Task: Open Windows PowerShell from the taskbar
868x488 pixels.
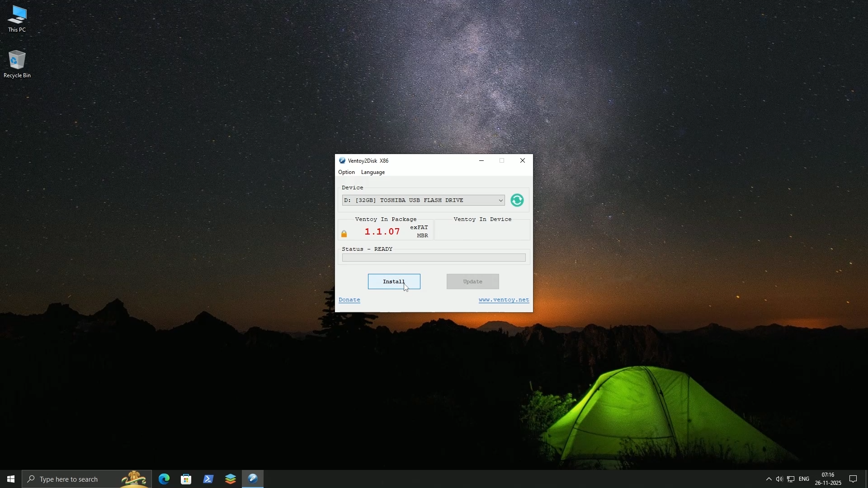Action: click(x=208, y=479)
